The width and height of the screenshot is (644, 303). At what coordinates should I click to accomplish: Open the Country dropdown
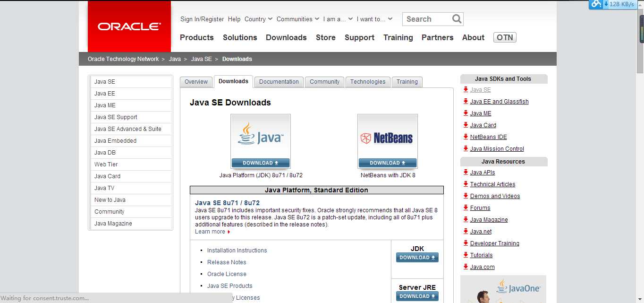coord(258,19)
